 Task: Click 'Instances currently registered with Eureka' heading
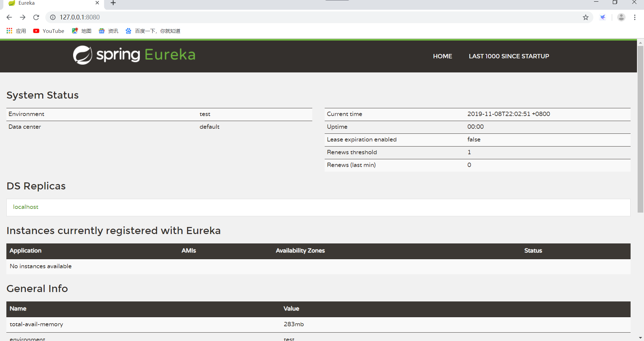pos(114,231)
